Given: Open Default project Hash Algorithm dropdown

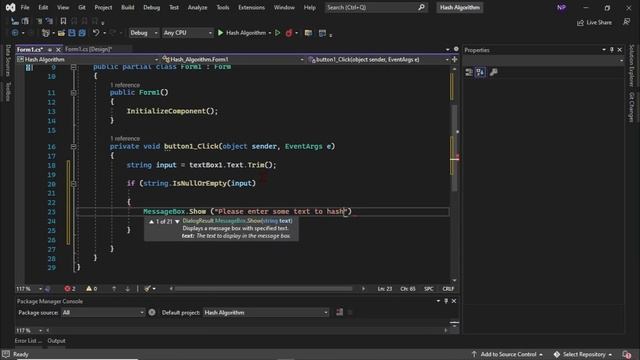Looking at the screenshot, I should point(266,312).
